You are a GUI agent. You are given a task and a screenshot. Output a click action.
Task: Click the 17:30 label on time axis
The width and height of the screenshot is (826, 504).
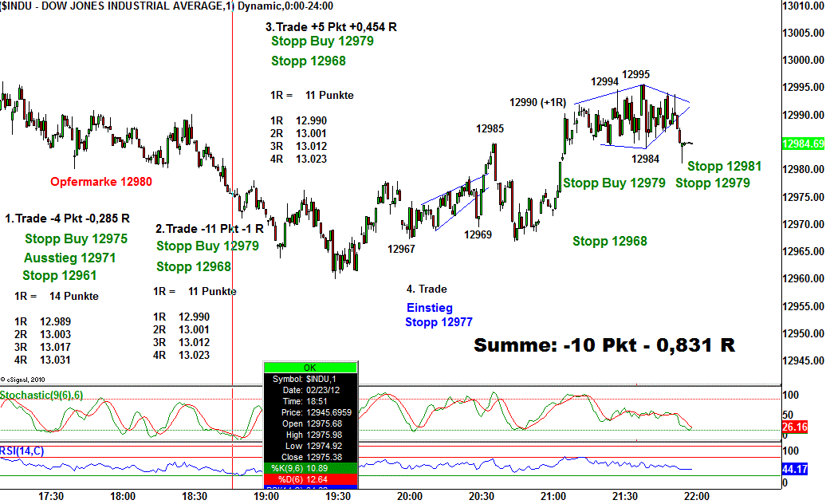pyautogui.click(x=51, y=496)
